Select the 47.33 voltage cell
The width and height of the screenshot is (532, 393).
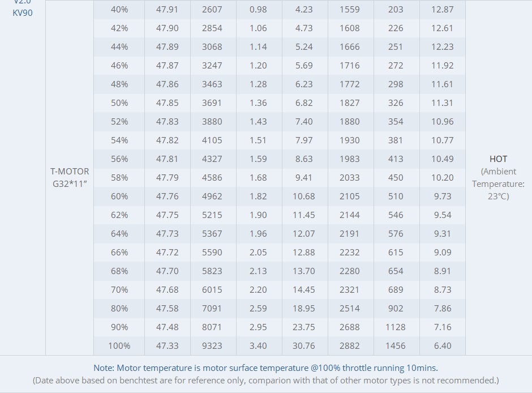(167, 345)
